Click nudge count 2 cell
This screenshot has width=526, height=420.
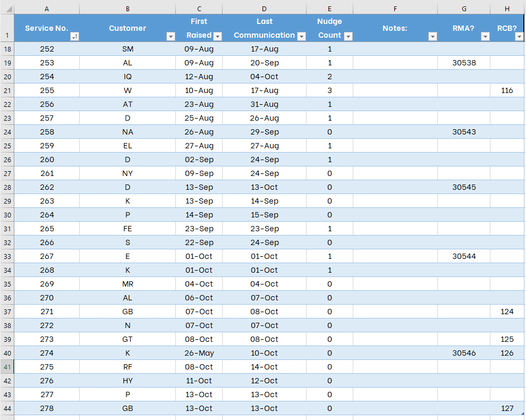329,77
